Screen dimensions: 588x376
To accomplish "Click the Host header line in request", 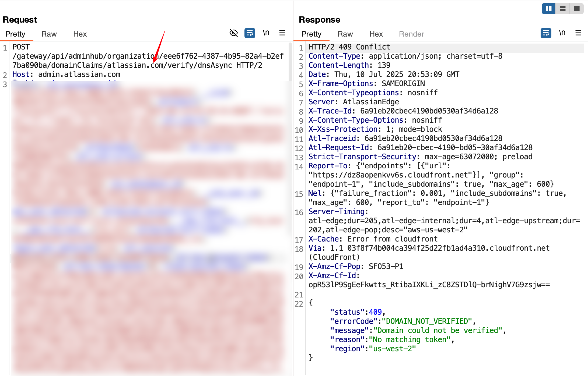I will pos(66,75).
